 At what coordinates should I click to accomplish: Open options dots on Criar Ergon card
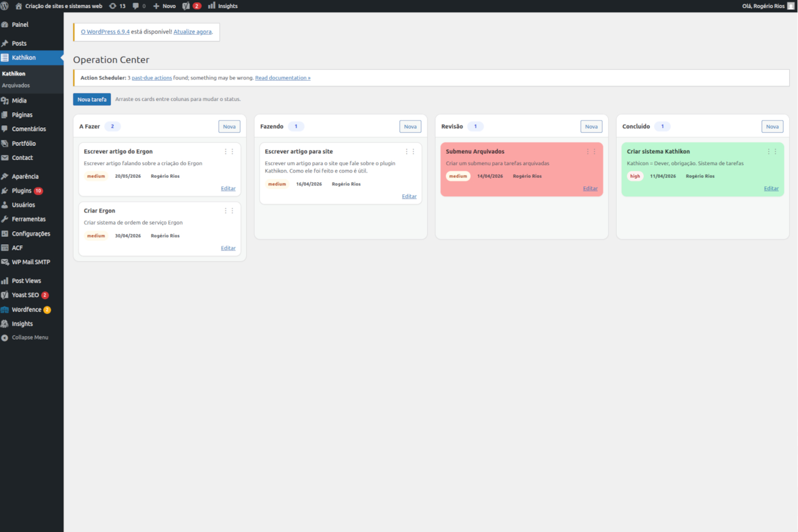pyautogui.click(x=229, y=211)
